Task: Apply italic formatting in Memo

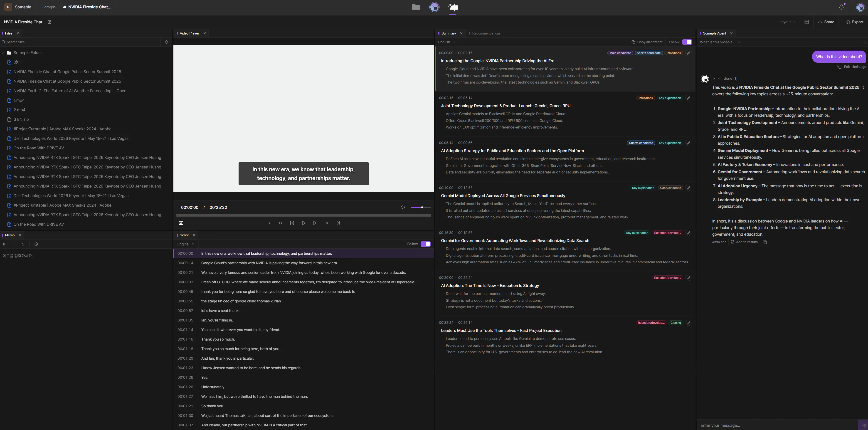Action: coord(14,244)
